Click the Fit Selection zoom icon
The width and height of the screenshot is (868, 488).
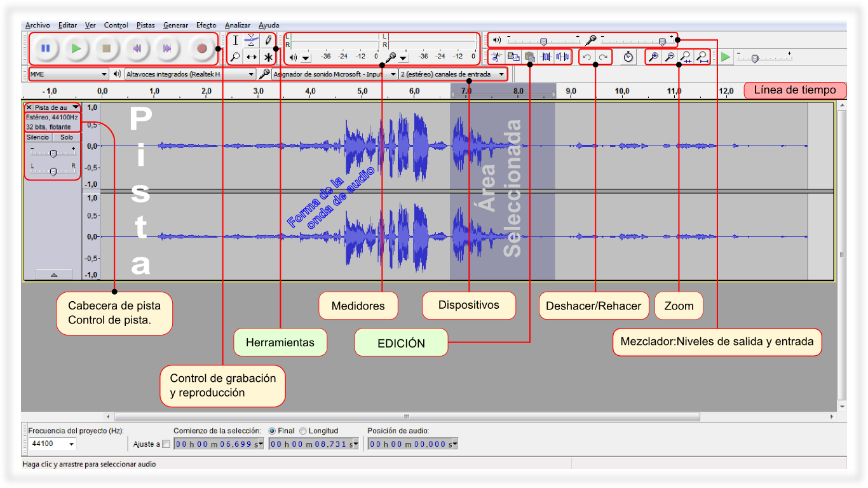686,57
